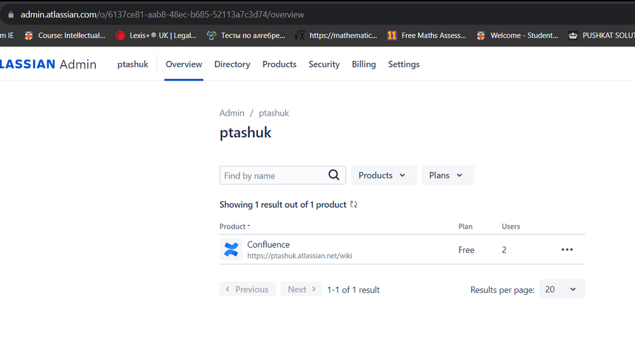Open Course: Intellectual bookmark icon
Screen dimensions: 635x364
(x=29, y=36)
